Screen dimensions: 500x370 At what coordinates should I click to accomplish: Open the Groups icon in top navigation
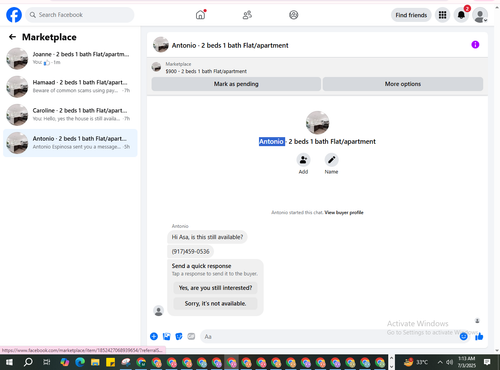(x=294, y=15)
